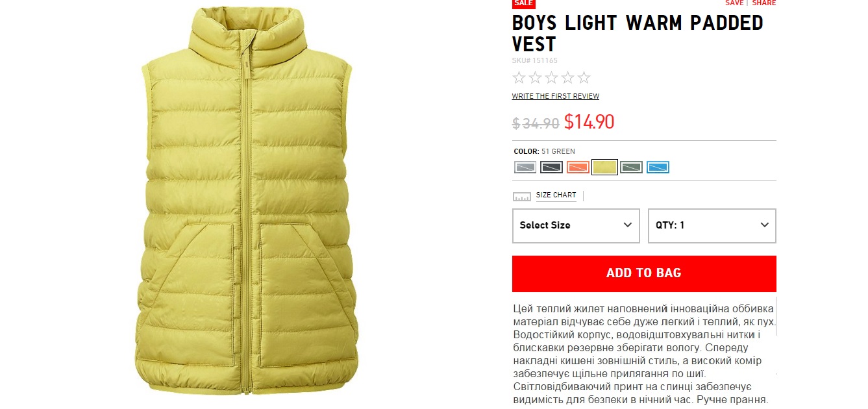Rate five stars with last star
868x409 pixels.
tap(584, 78)
